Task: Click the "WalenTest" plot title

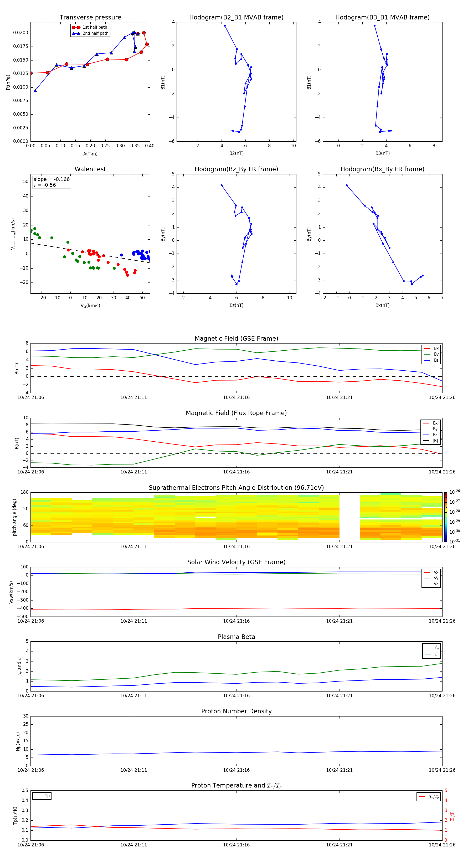Action: click(90, 169)
